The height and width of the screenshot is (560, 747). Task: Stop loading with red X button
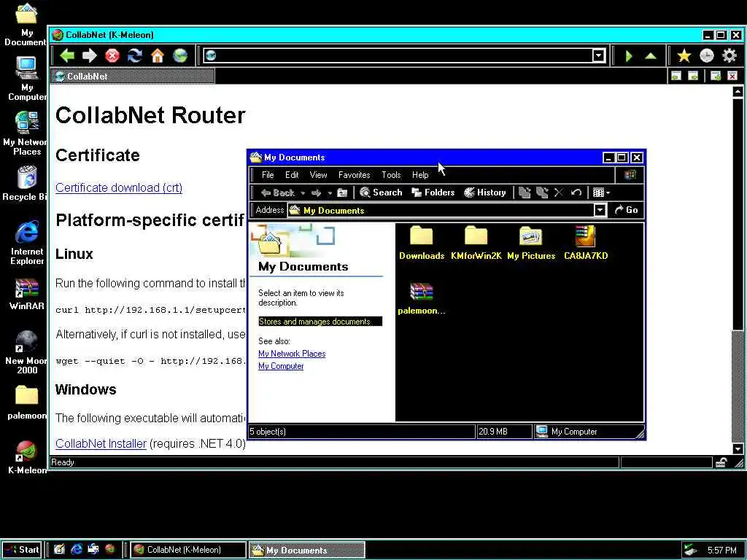[112, 55]
